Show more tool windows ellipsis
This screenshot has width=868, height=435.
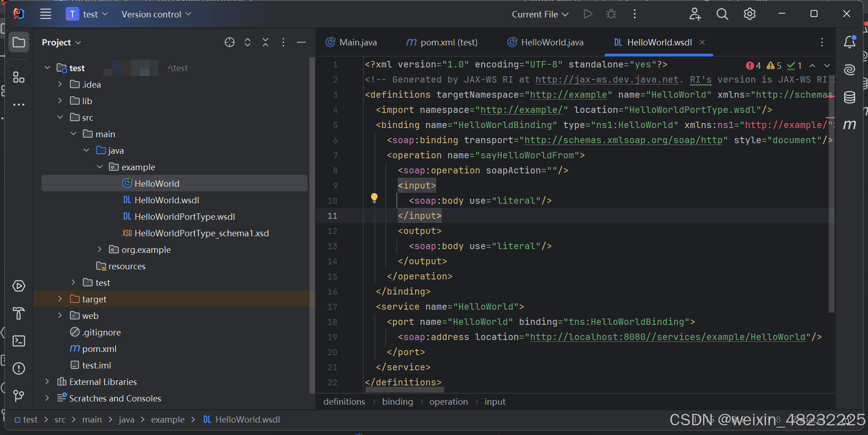pos(19,105)
